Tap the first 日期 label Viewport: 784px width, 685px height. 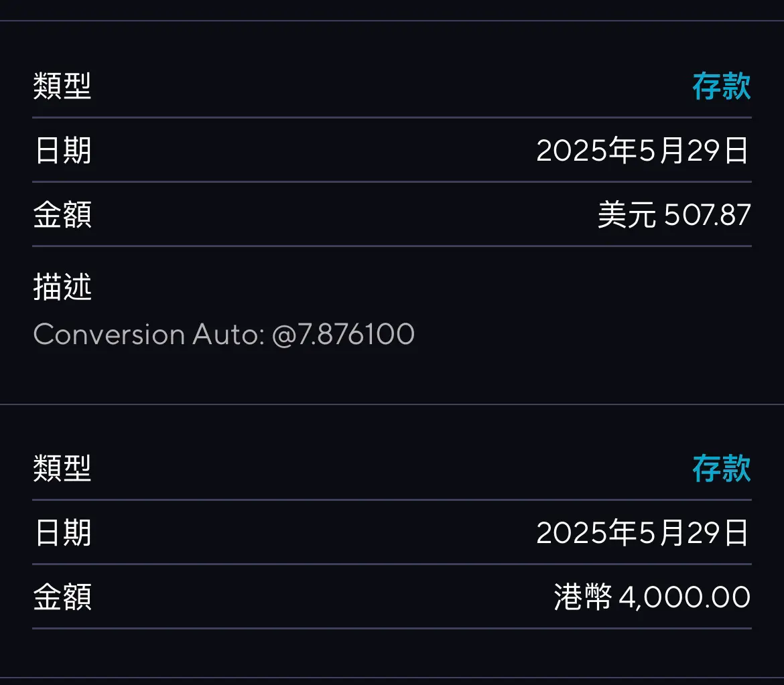point(63,151)
